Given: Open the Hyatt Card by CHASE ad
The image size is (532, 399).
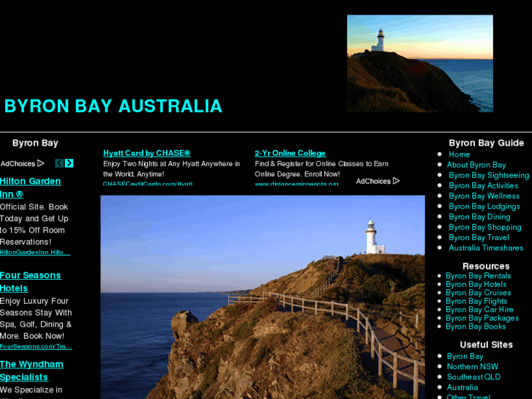Looking at the screenshot, I should pos(146,153).
